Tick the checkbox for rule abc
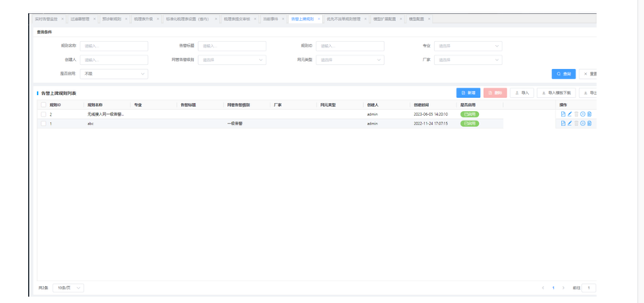 pos(43,124)
